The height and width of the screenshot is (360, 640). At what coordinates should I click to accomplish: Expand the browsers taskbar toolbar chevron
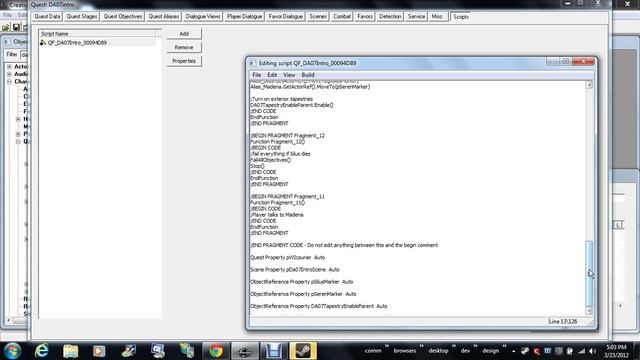(x=421, y=346)
